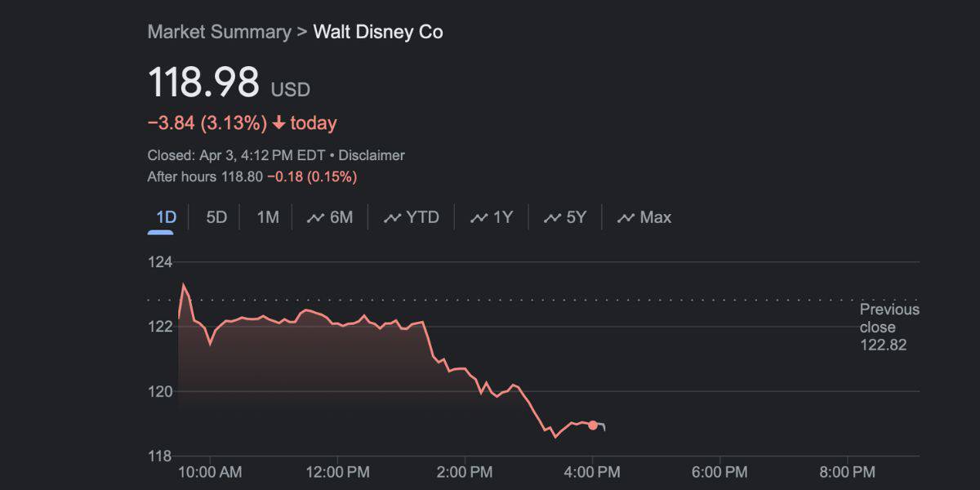Click the trend icon beside Max
Image resolution: width=980 pixels, height=490 pixels.
[626, 218]
